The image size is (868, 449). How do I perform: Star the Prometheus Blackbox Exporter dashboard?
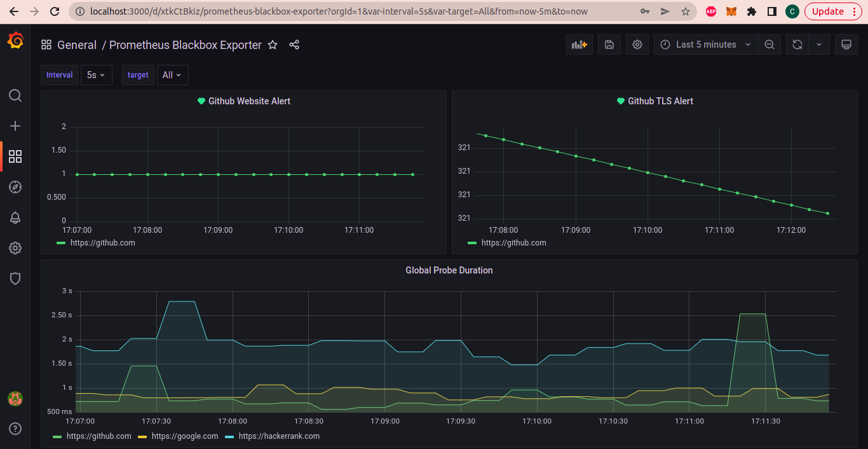point(273,45)
